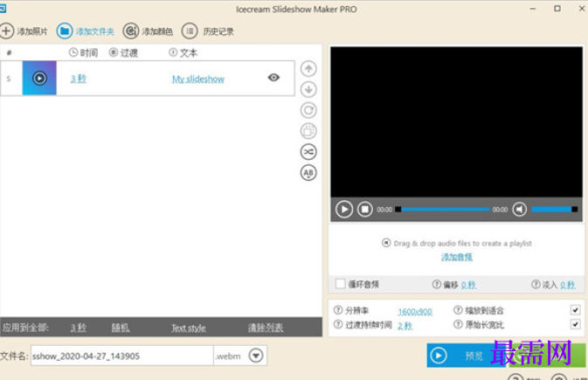The width and height of the screenshot is (588, 380).
Task: Click the rotate slide icon
Action: [x=308, y=110]
